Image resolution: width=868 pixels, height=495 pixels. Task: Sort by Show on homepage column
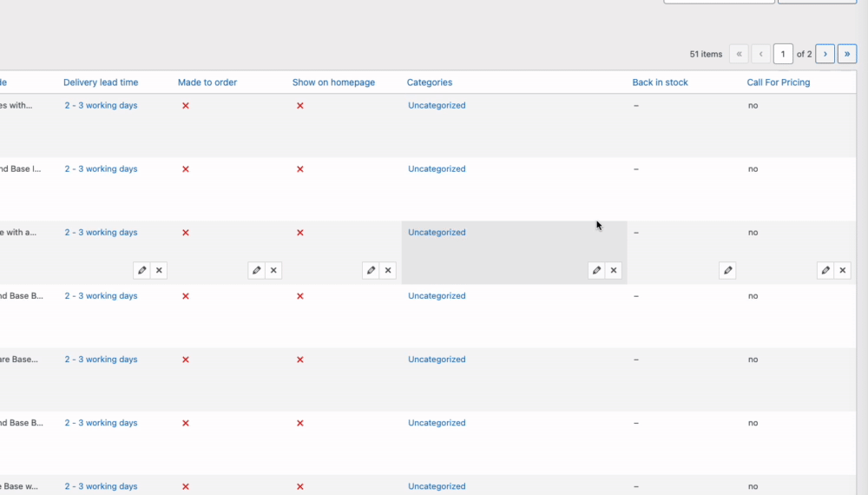point(333,82)
